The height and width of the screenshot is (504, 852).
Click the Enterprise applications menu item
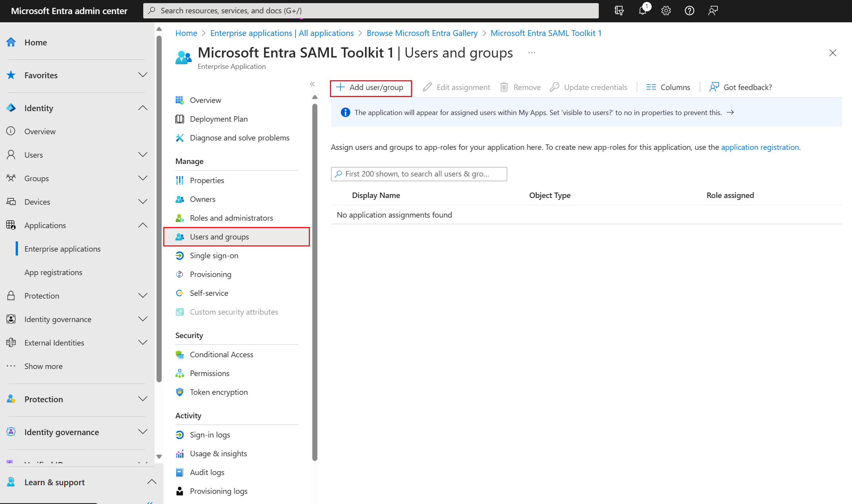(x=62, y=248)
